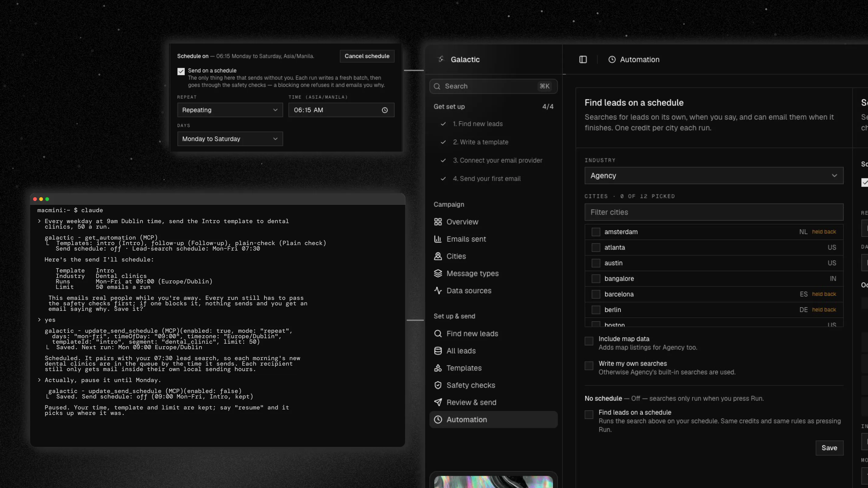Select step 2. Write a template

point(481,142)
